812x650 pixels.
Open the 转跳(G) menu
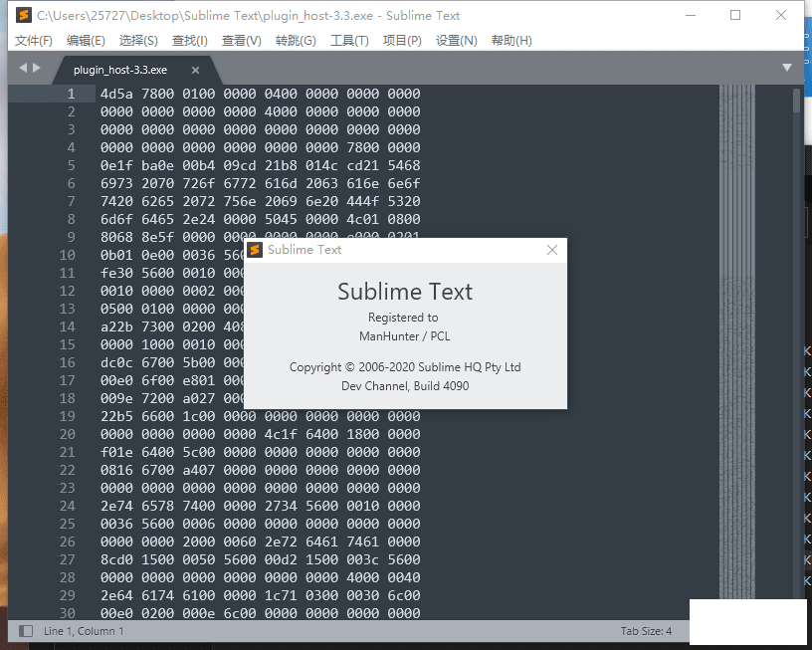click(296, 41)
